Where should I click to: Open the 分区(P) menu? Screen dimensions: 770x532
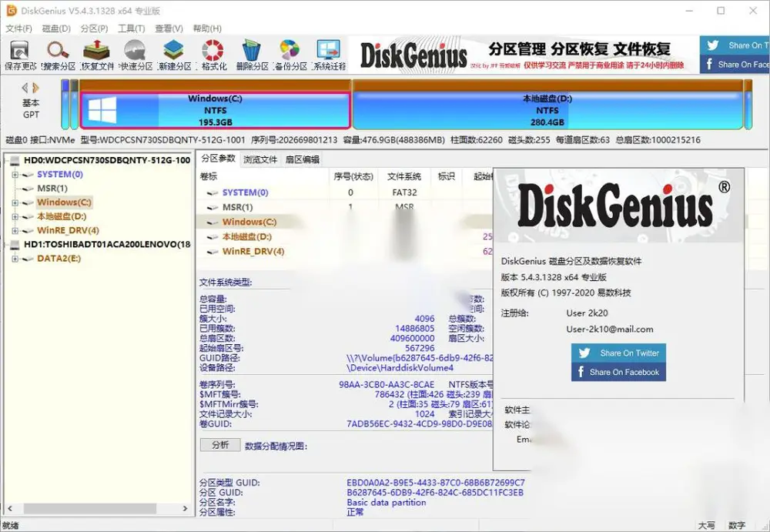pos(94,28)
